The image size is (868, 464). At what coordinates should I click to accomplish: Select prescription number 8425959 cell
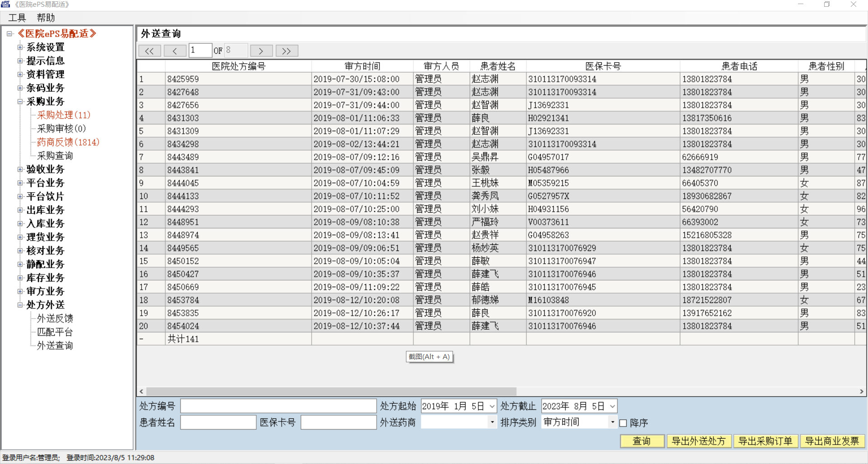[238, 79]
